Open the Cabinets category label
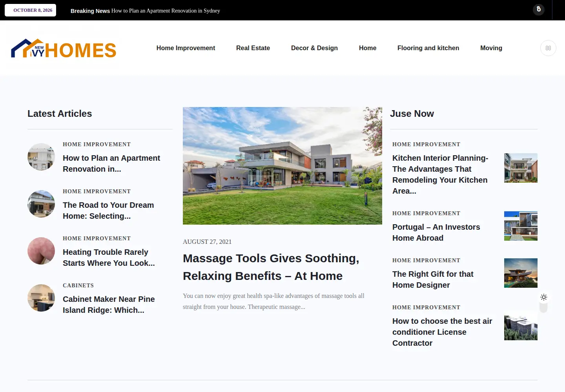This screenshot has height=392, width=565. coord(78,285)
